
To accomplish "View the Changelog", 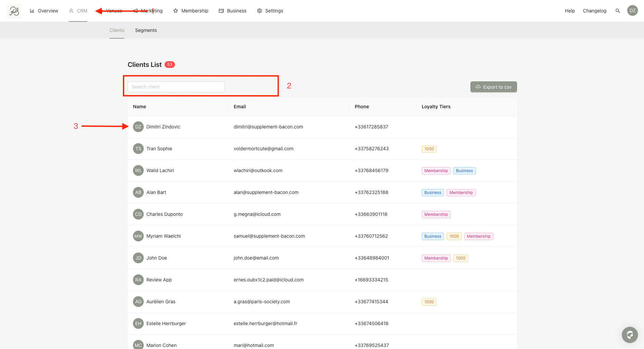I will (595, 11).
